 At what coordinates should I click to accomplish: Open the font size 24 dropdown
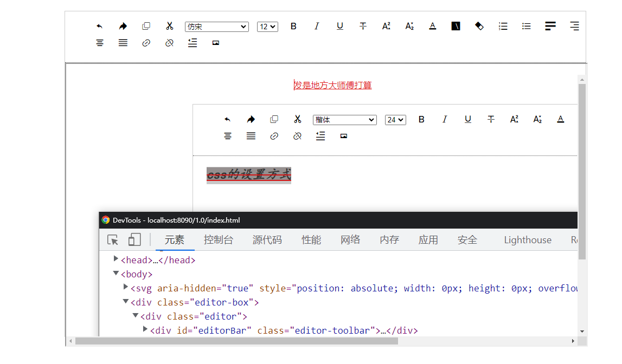tap(395, 120)
